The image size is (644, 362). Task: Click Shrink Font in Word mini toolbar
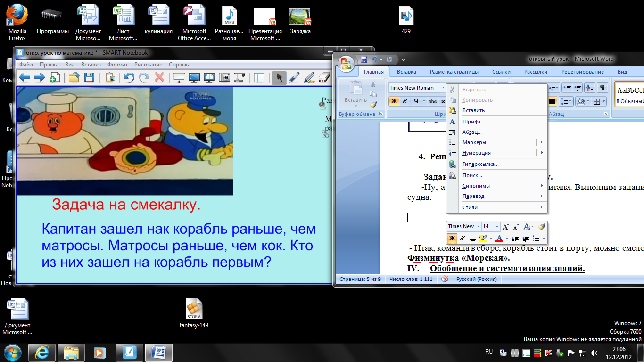516,226
